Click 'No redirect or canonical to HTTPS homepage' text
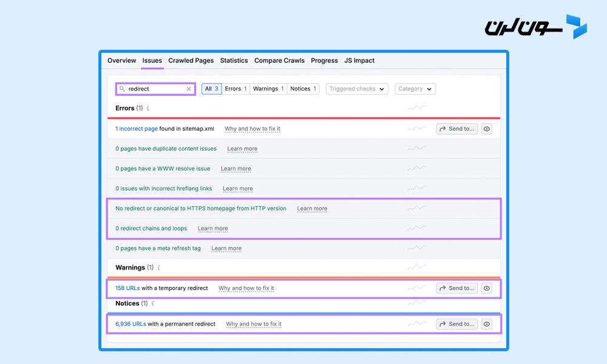This screenshot has height=364, width=607. click(x=201, y=209)
